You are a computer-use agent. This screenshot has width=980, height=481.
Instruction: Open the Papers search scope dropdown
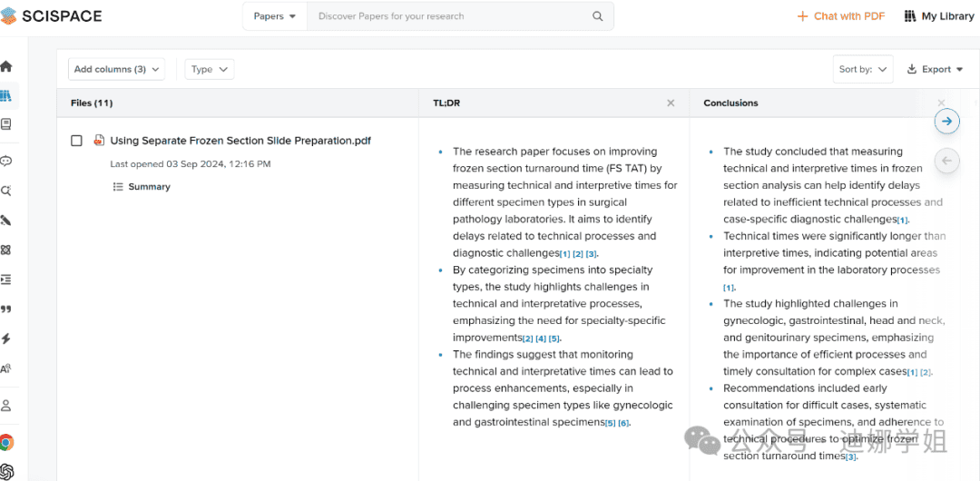(275, 16)
